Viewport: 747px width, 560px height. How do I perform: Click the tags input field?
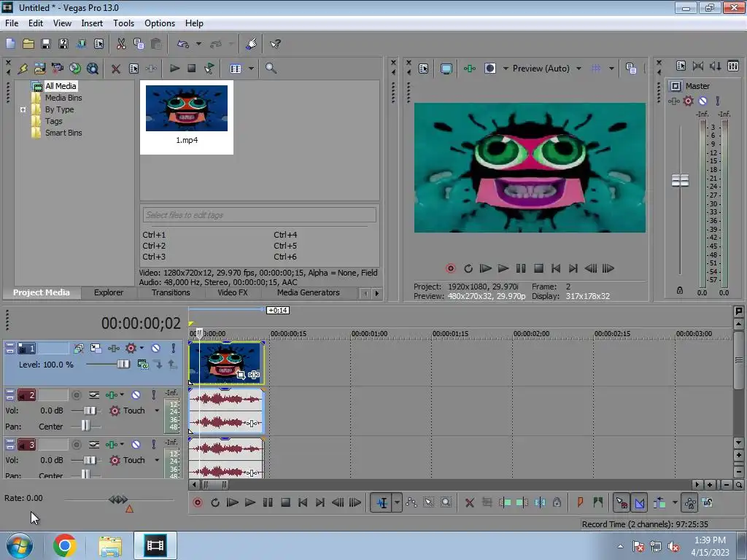point(260,215)
